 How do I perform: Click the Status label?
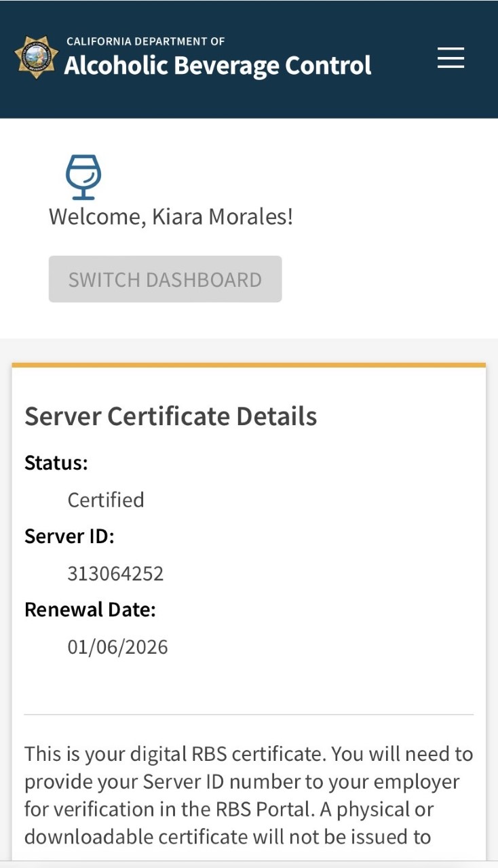pyautogui.click(x=56, y=463)
